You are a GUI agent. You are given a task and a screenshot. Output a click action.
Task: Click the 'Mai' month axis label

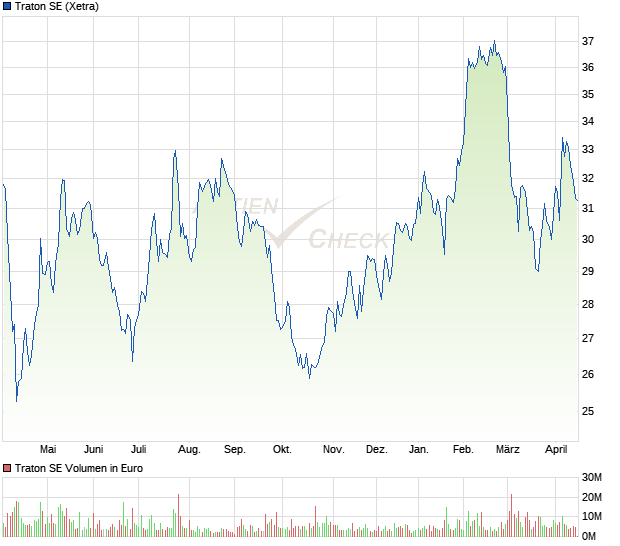coord(48,450)
